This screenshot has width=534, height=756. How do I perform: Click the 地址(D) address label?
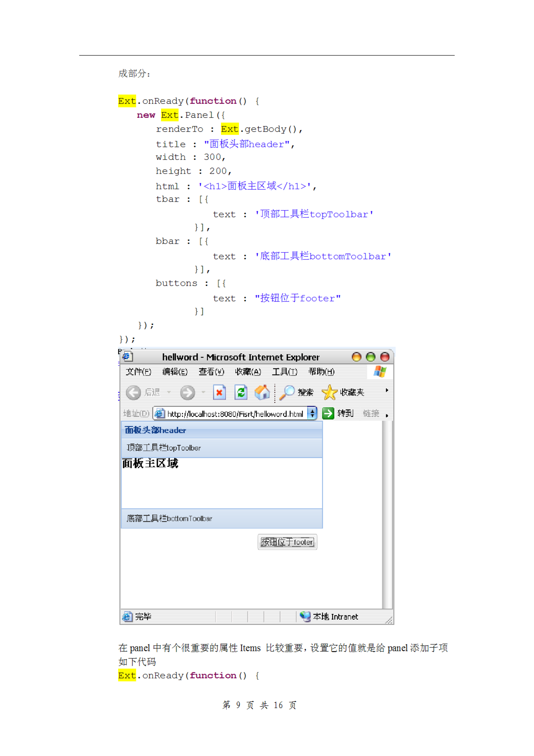point(136,413)
